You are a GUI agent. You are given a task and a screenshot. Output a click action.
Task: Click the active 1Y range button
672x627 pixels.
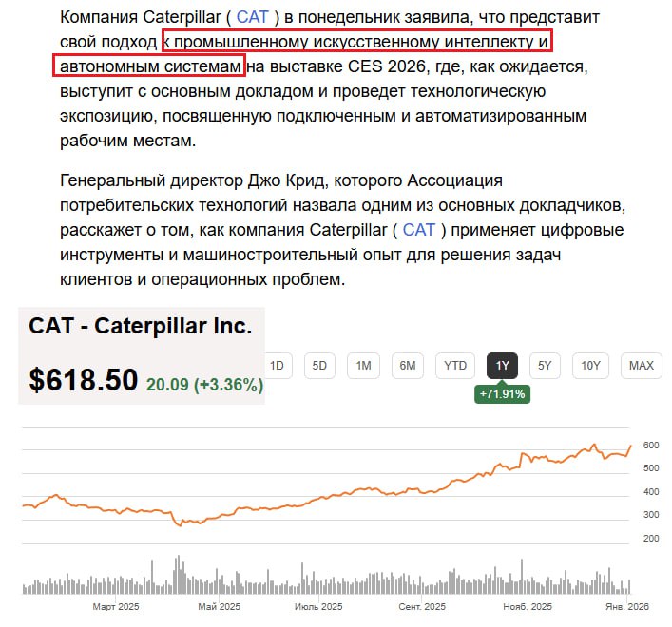click(503, 366)
